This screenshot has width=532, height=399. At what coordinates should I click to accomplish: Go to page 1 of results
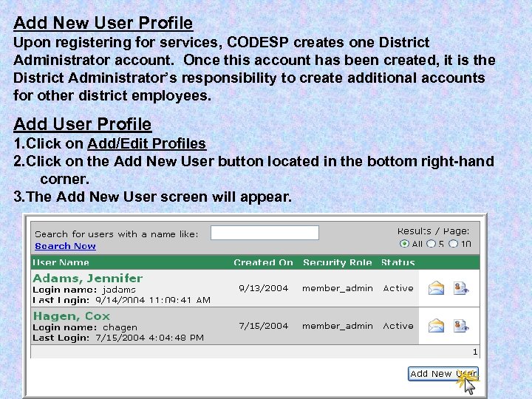pos(475,352)
